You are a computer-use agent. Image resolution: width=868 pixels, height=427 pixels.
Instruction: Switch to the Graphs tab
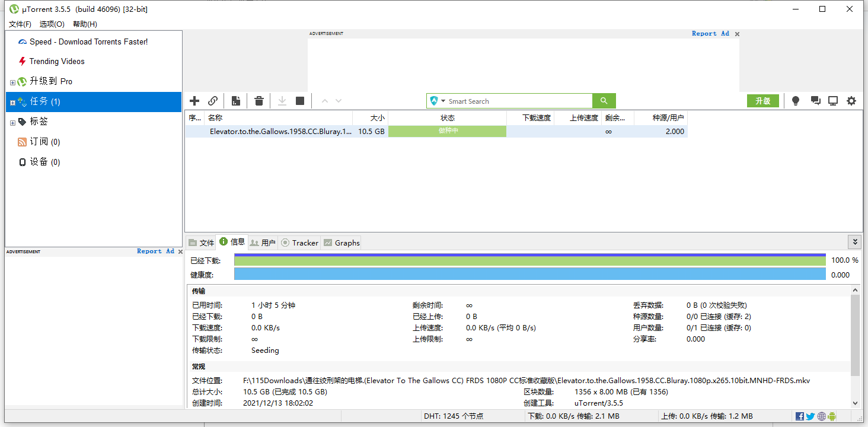(342, 243)
